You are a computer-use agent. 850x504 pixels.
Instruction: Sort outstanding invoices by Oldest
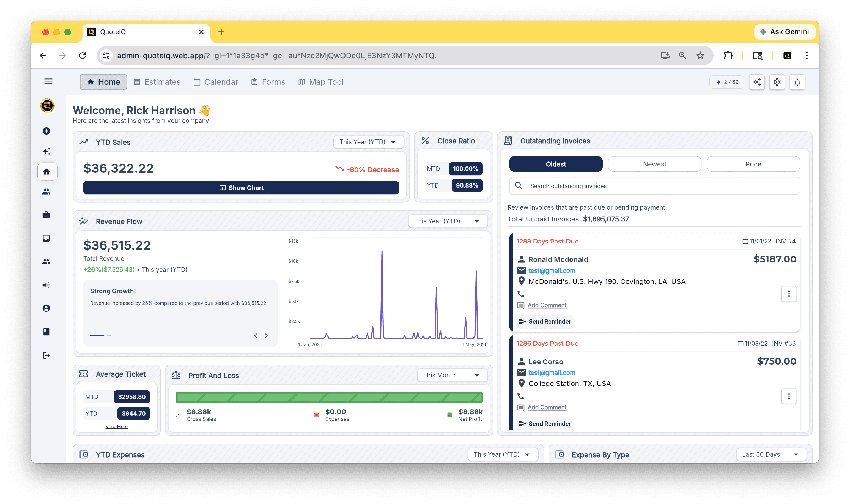point(556,164)
